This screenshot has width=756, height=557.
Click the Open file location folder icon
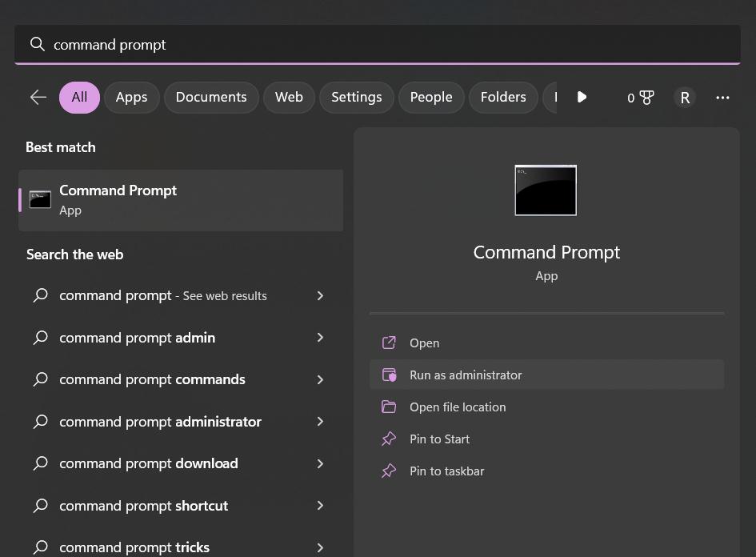(x=389, y=407)
